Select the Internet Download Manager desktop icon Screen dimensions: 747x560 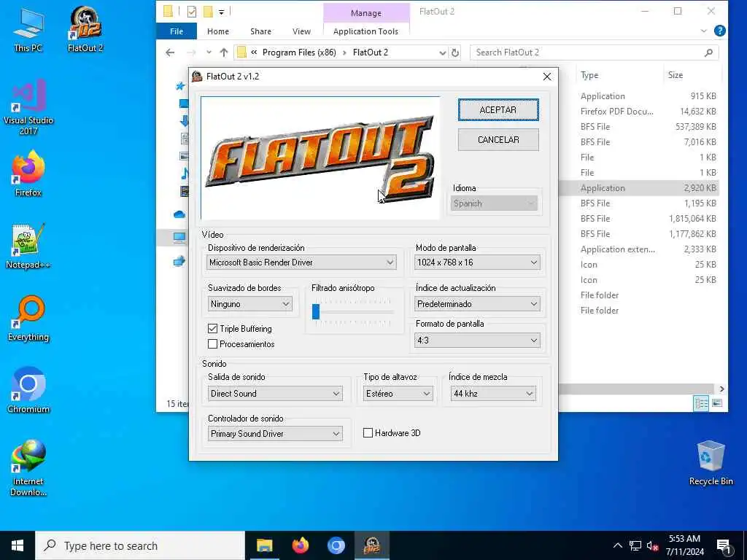(28, 467)
